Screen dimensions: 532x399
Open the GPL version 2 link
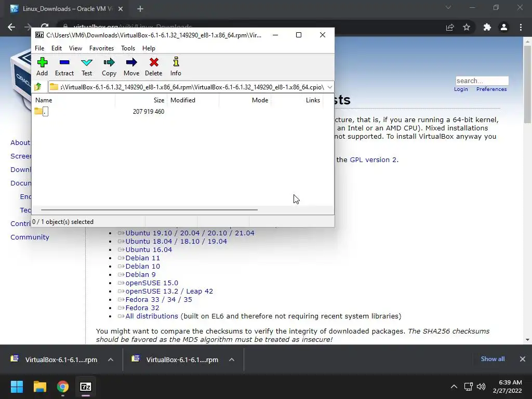click(x=373, y=160)
